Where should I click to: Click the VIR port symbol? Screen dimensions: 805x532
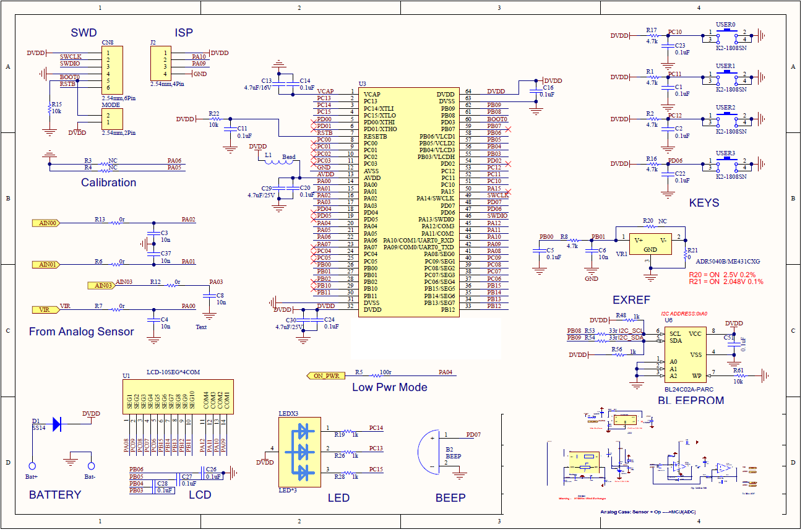click(46, 309)
